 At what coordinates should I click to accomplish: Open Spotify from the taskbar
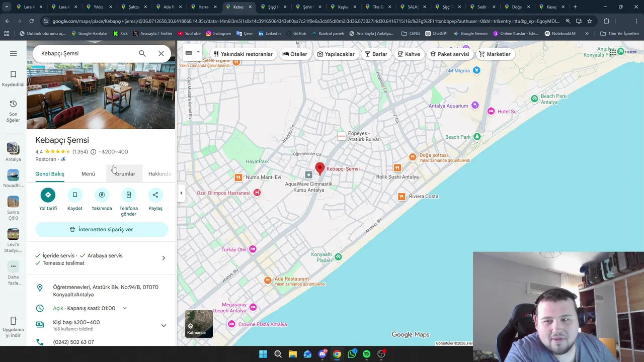point(366,354)
